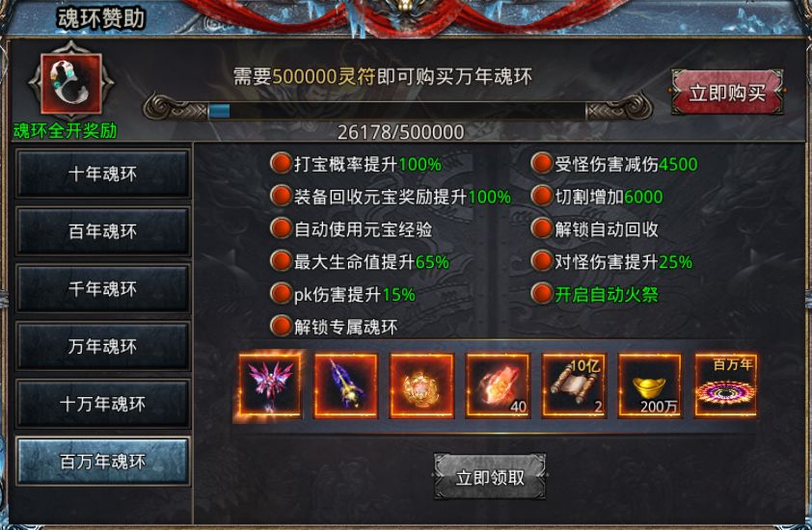Select the 200万 gold ingot reward
This screenshot has height=530, width=812.
point(650,385)
